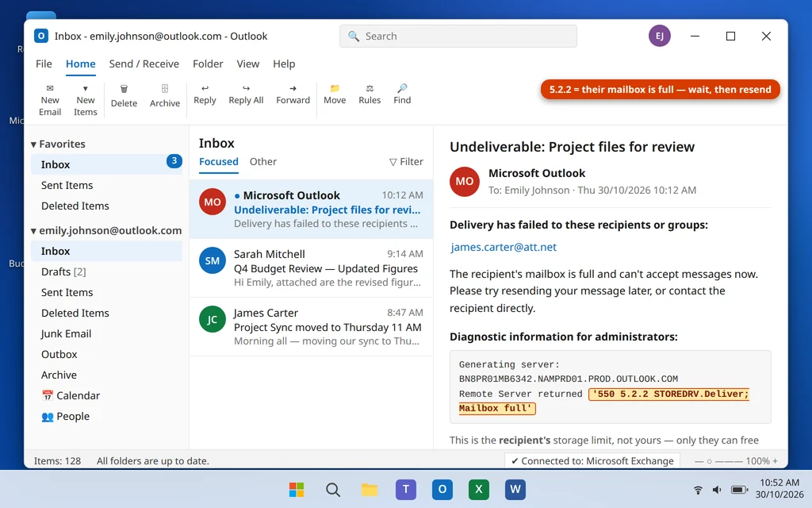Collapse the emily.johnson@outlook.com account tree

click(x=33, y=231)
